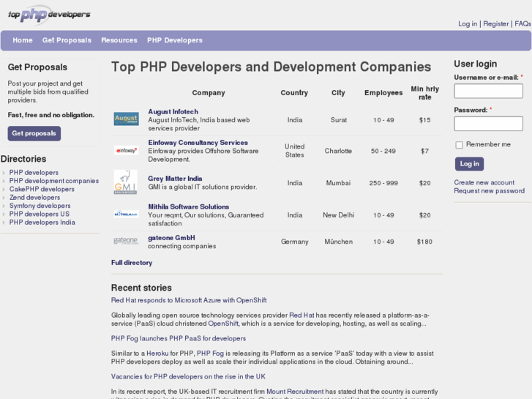
Task: Open August Infotech company link
Action: point(173,112)
